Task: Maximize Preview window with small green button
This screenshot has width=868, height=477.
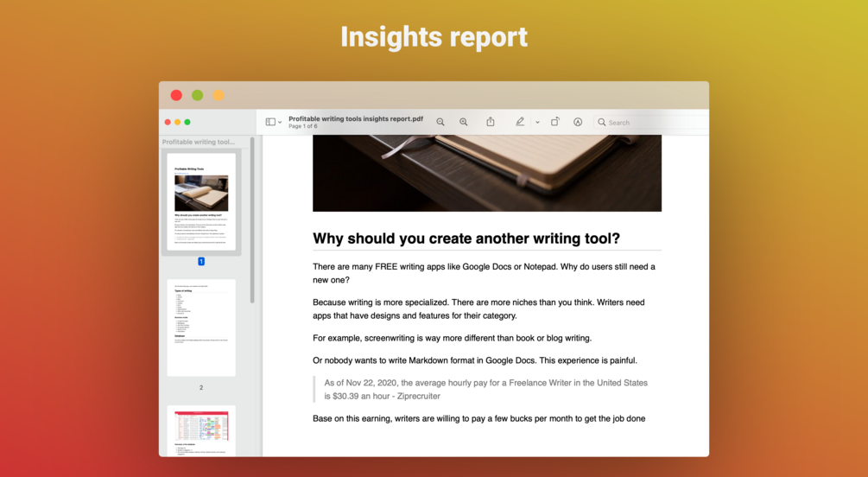Action: [187, 122]
